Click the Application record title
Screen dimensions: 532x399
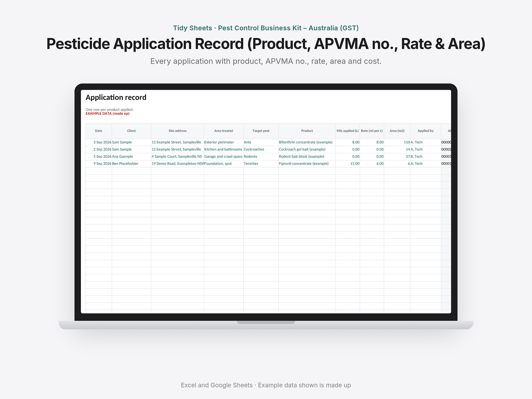click(x=116, y=98)
